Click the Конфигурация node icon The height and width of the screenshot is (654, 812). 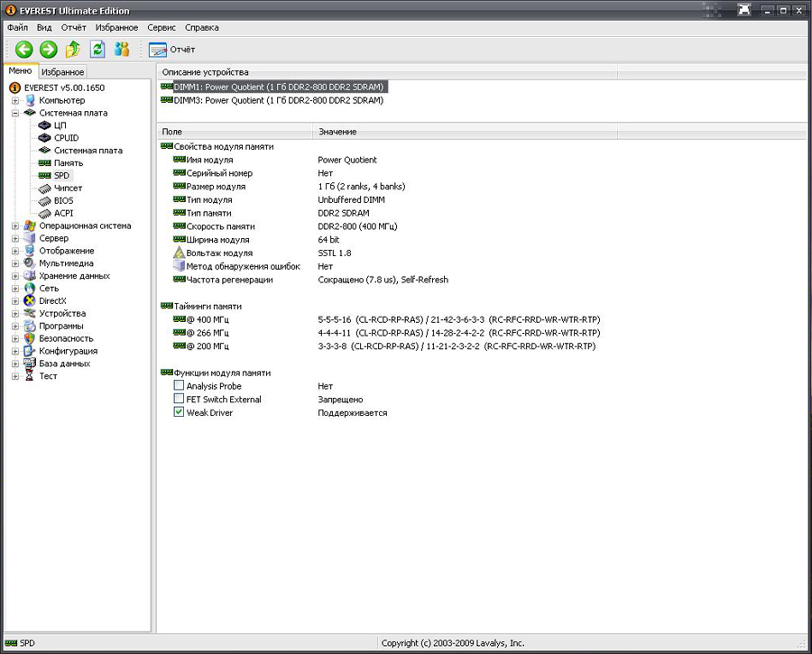coord(30,351)
